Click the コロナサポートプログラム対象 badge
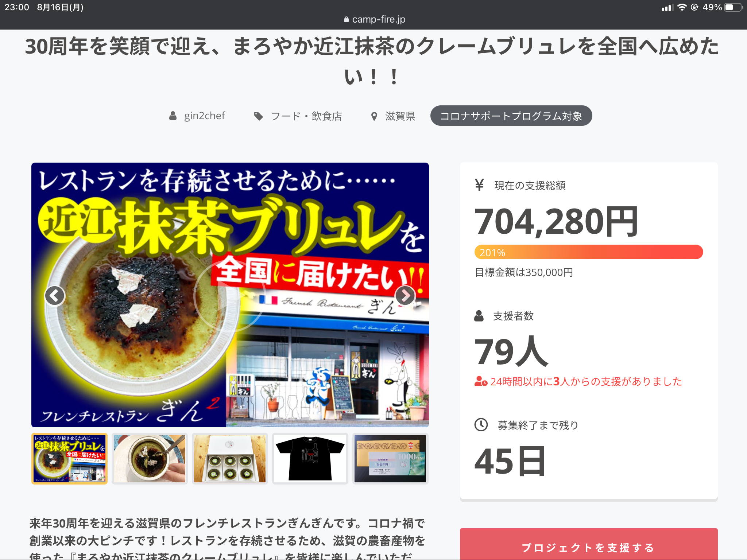Viewport: 747px width, 560px height. (x=511, y=116)
